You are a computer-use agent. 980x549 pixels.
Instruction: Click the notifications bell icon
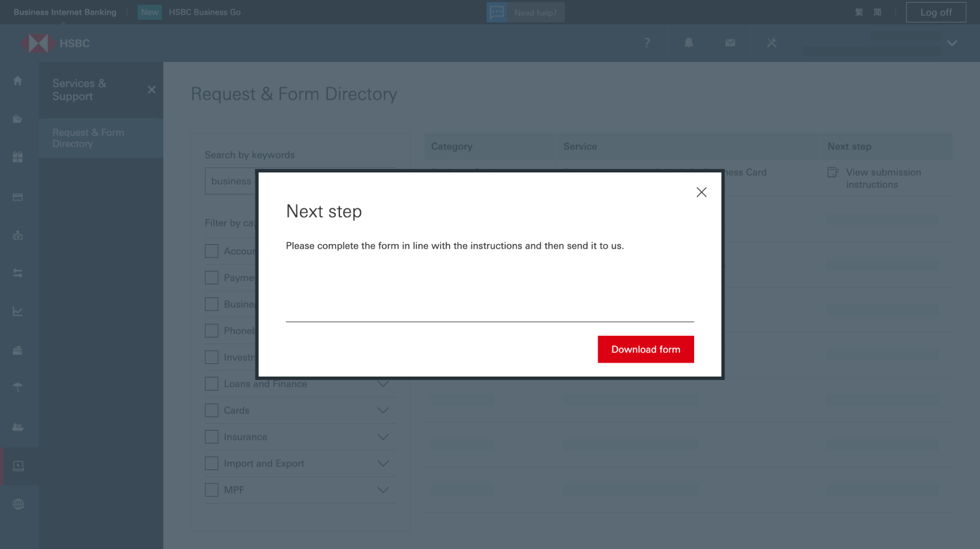(x=688, y=43)
